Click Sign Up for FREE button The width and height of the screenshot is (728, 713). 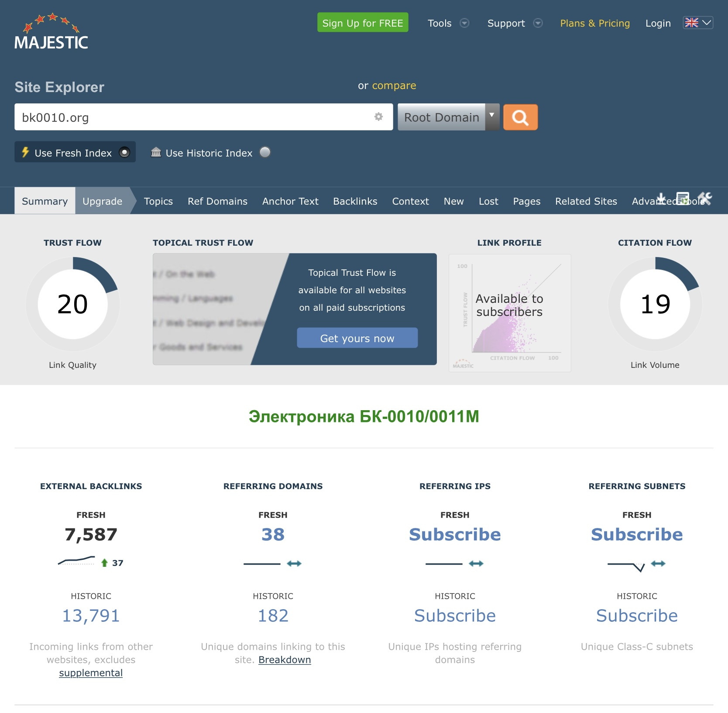click(363, 22)
